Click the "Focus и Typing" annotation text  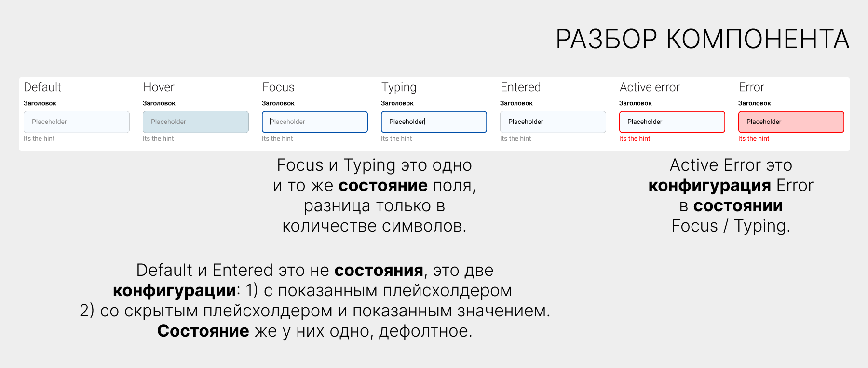tap(374, 195)
